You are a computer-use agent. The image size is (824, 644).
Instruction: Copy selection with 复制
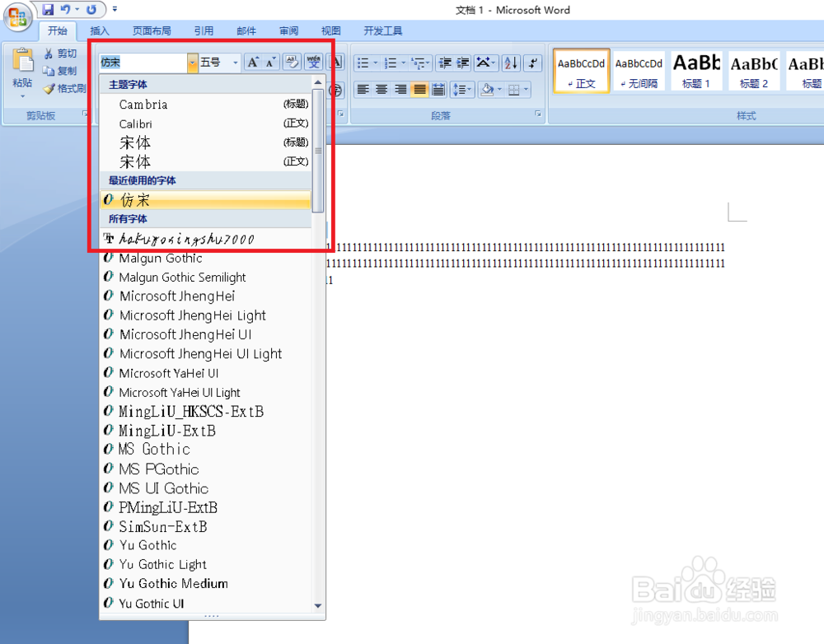(x=60, y=71)
